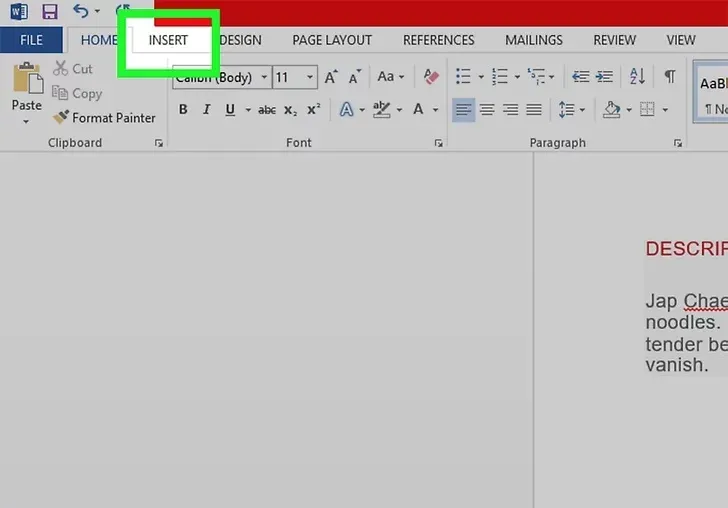728x508 pixels.
Task: Open the PAGE LAYOUT tab
Action: tap(332, 40)
